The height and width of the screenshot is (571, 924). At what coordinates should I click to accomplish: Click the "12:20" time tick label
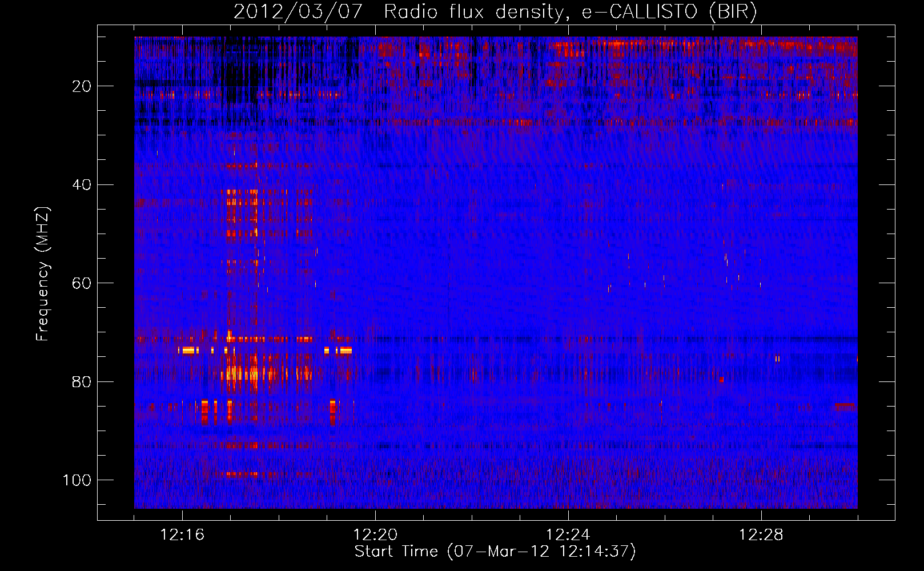coord(375,535)
